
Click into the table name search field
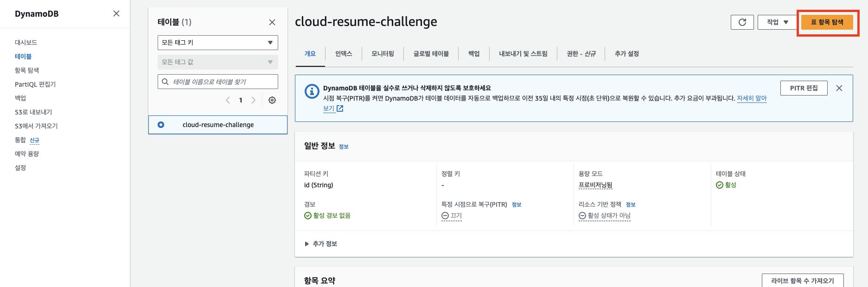[218, 82]
